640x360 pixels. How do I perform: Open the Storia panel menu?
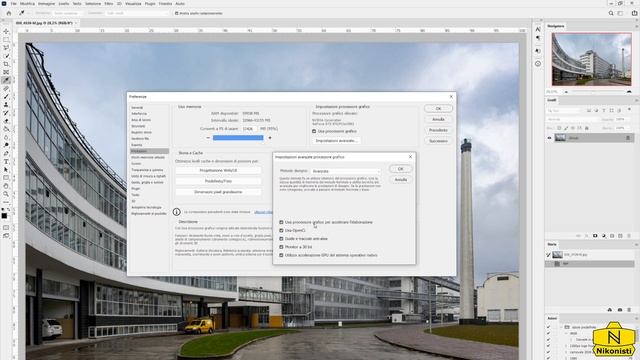636,244
